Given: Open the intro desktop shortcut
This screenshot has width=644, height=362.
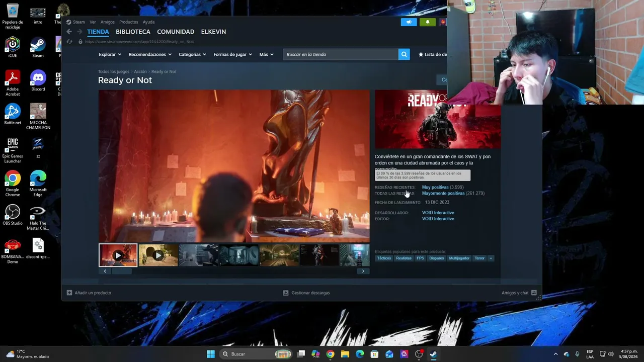Looking at the screenshot, I should coord(38,15).
